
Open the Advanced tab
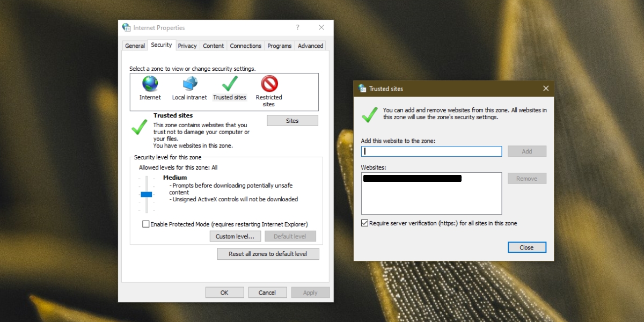click(310, 46)
